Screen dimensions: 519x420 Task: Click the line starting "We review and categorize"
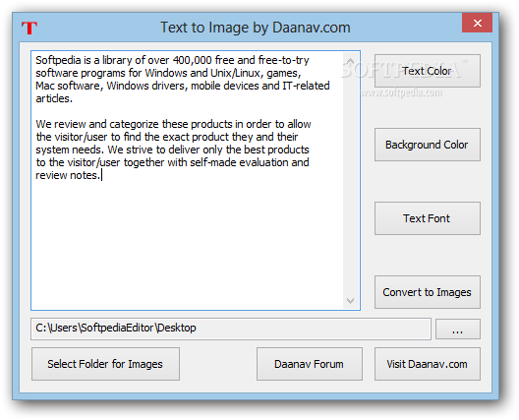[x=173, y=124]
